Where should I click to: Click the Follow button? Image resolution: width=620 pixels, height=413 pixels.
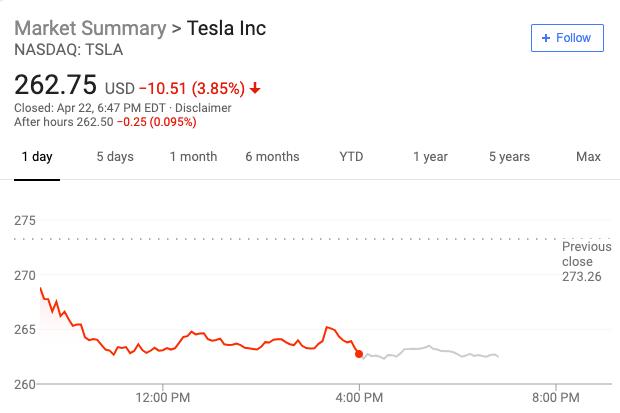pyautogui.click(x=567, y=38)
